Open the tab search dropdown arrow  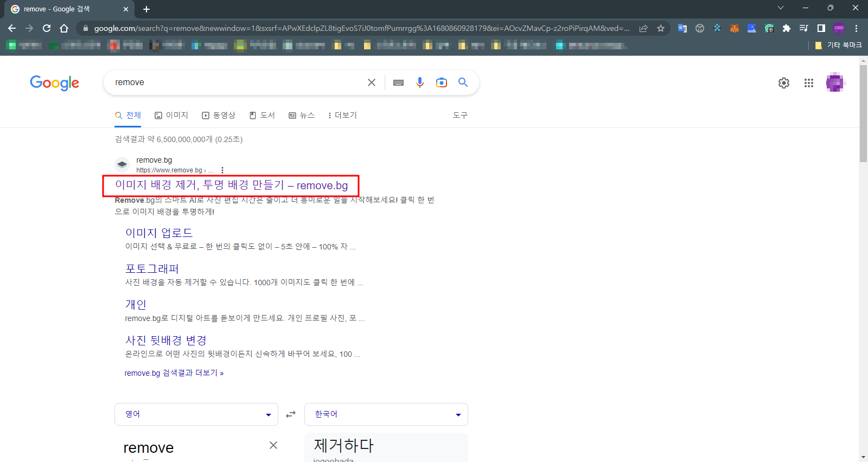[x=781, y=8]
